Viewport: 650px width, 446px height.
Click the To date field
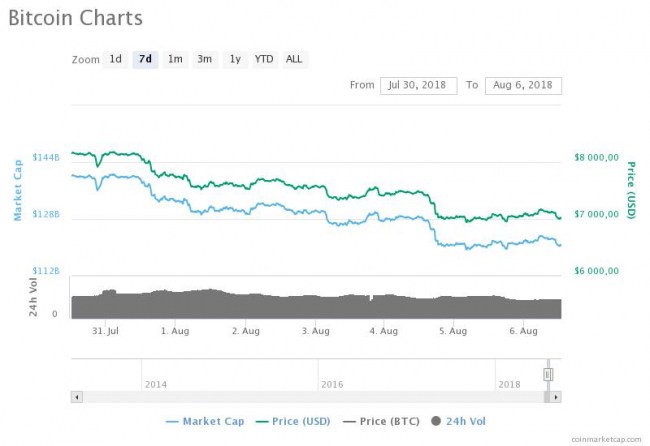tap(523, 85)
